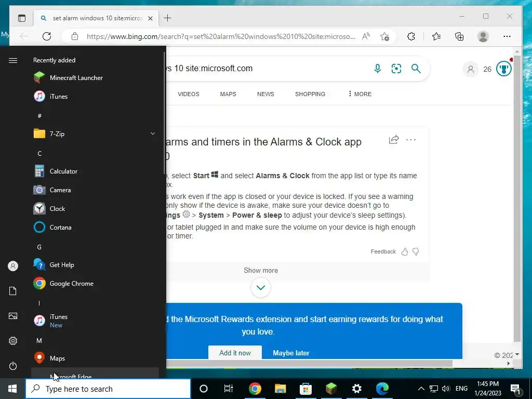Open Task View on taskbar
Screen dimensions: 532x399
click(229, 389)
